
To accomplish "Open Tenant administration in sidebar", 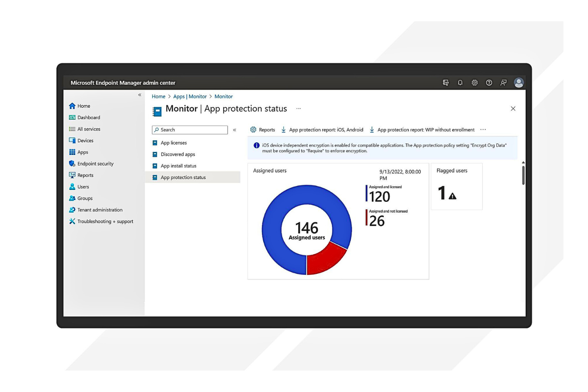I will point(100,210).
